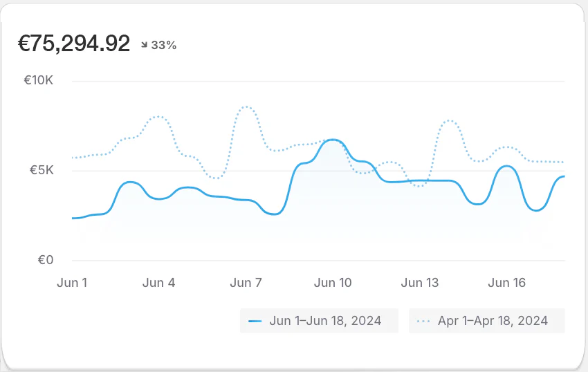Screen dimensions: 588x372
Task: Select the Jun 10 axis label
Action: pyautogui.click(x=333, y=283)
